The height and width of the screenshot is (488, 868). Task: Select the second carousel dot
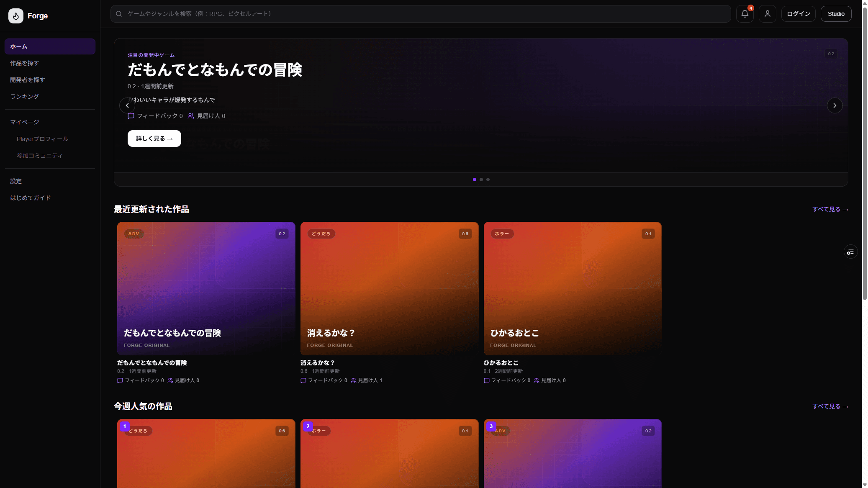481,180
